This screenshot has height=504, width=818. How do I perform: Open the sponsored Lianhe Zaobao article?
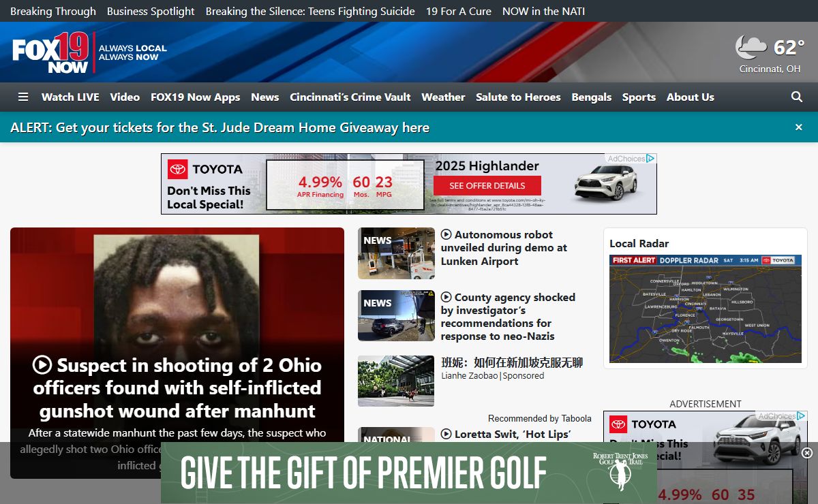(512, 362)
